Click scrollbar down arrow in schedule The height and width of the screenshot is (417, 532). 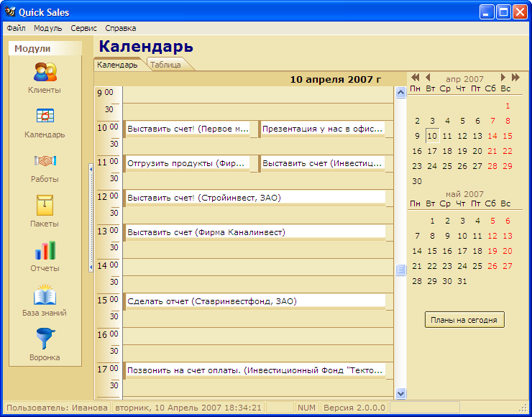pos(400,393)
